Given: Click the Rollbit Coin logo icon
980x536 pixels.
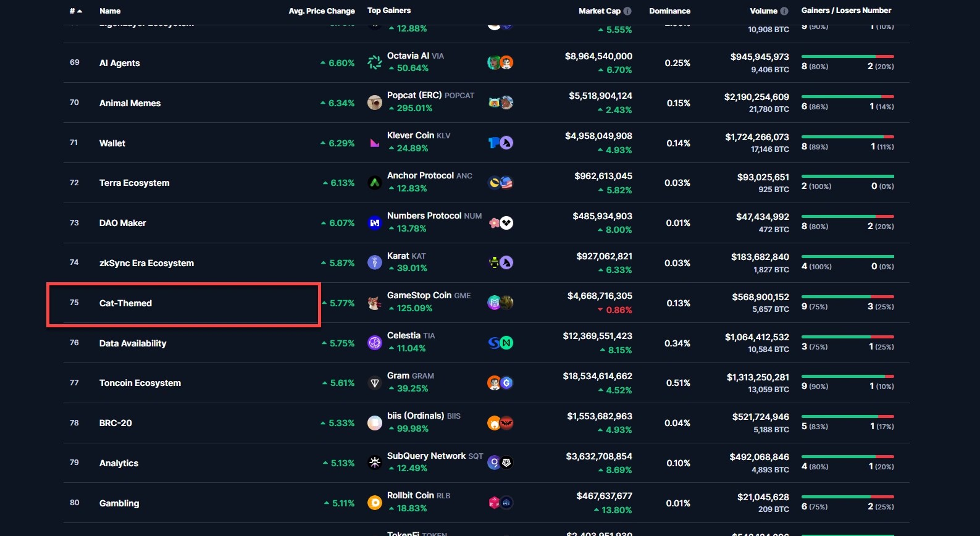Looking at the screenshot, I should point(375,503).
